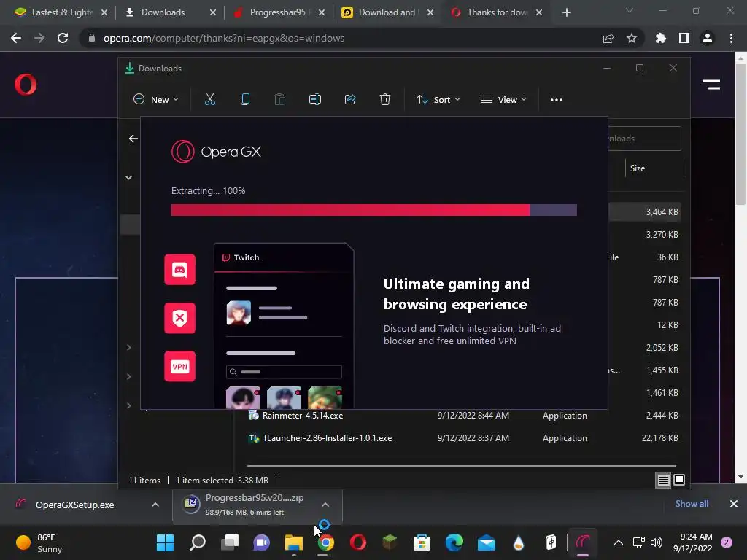
Task: Expand Progressbar95 zip download options chevron
Action: pyautogui.click(x=325, y=505)
